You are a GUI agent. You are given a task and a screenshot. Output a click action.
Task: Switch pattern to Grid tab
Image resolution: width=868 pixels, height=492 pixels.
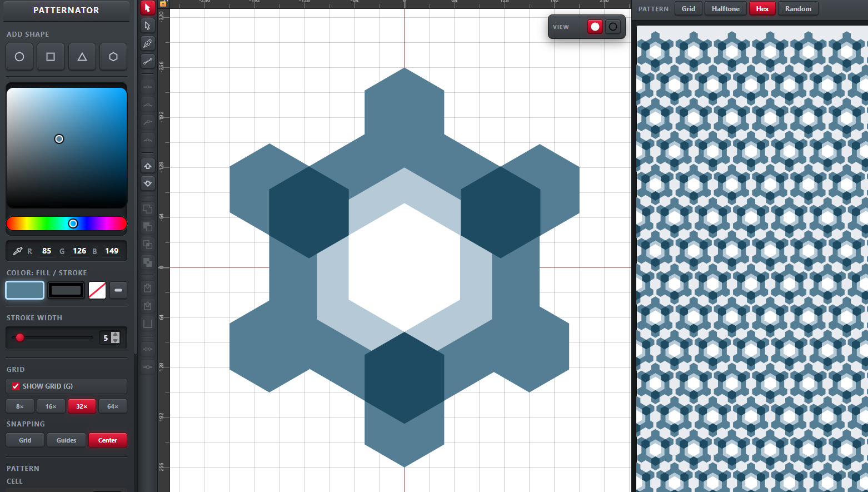(689, 8)
